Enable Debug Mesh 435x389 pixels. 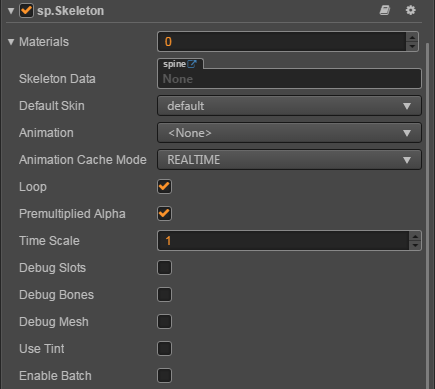click(x=164, y=322)
